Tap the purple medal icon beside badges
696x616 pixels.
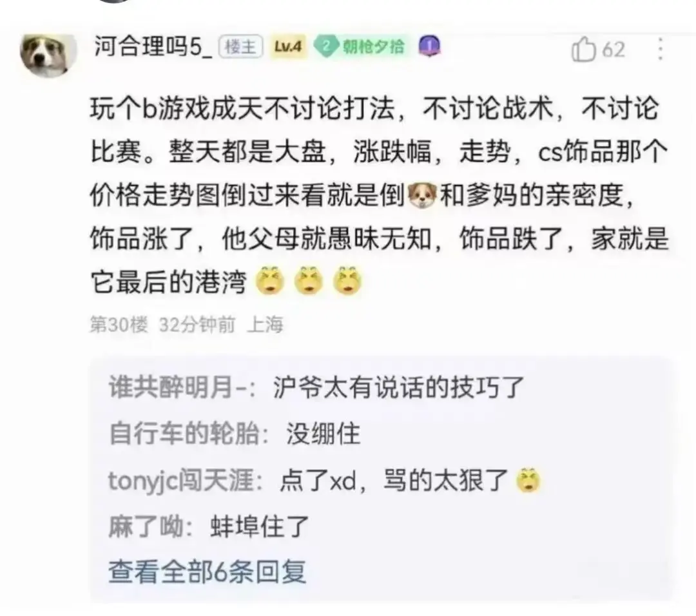(430, 46)
